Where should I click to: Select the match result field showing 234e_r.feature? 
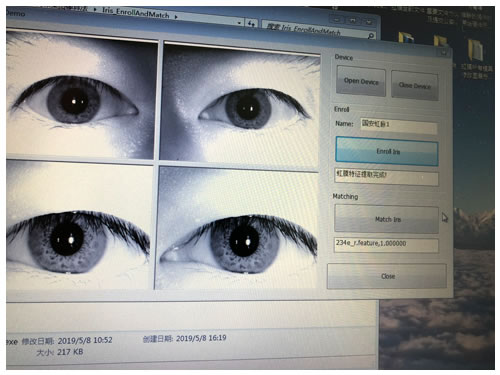point(386,245)
